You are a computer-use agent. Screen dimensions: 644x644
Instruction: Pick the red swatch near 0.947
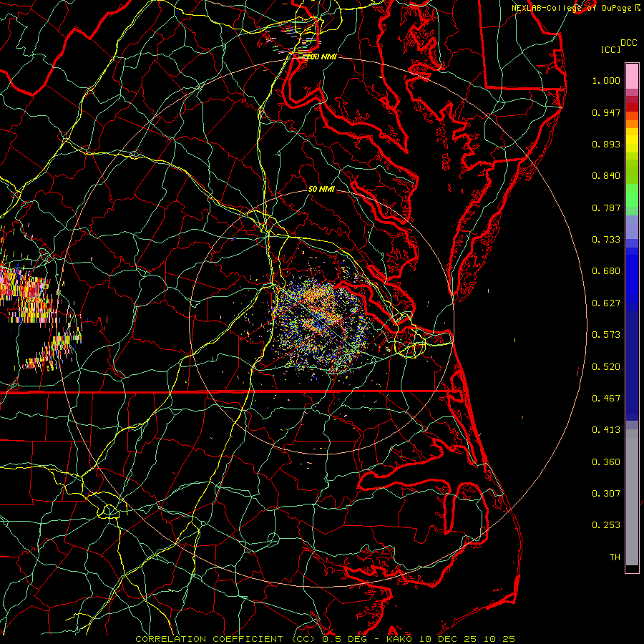(632, 107)
